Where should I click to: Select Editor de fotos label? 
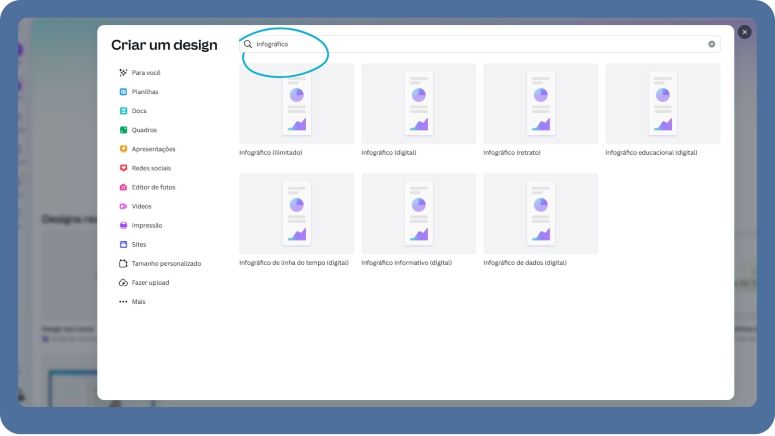coord(153,187)
